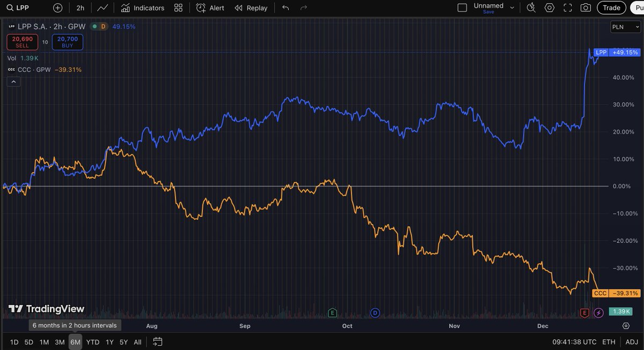The image size is (644, 350).
Task: Click the green market status dot
Action: [x=94, y=26]
